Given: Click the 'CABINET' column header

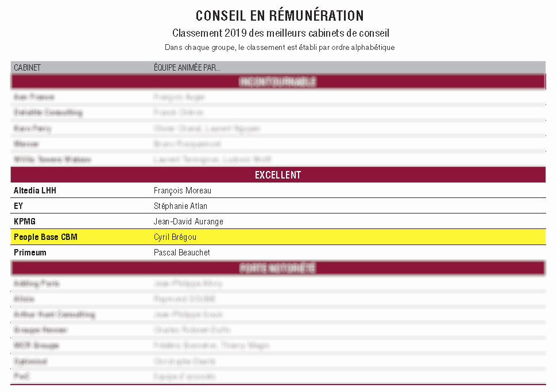Looking at the screenshot, I should point(28,68).
